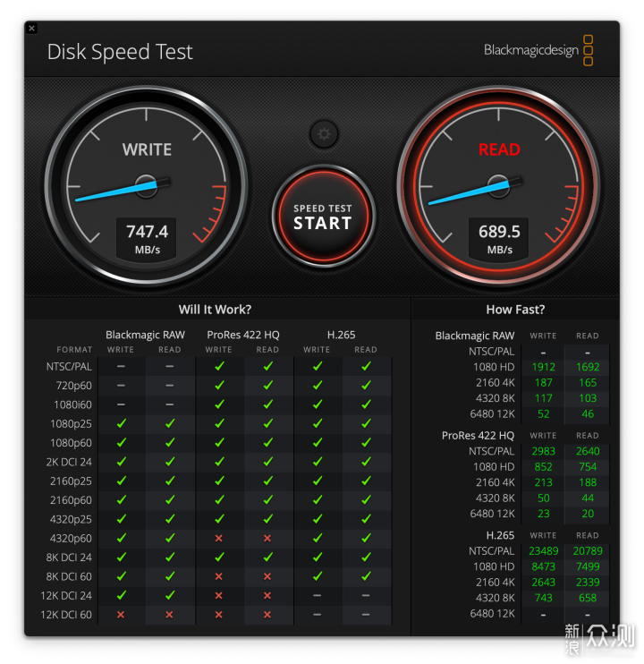Click the WRITE speed gauge dial

147,186
